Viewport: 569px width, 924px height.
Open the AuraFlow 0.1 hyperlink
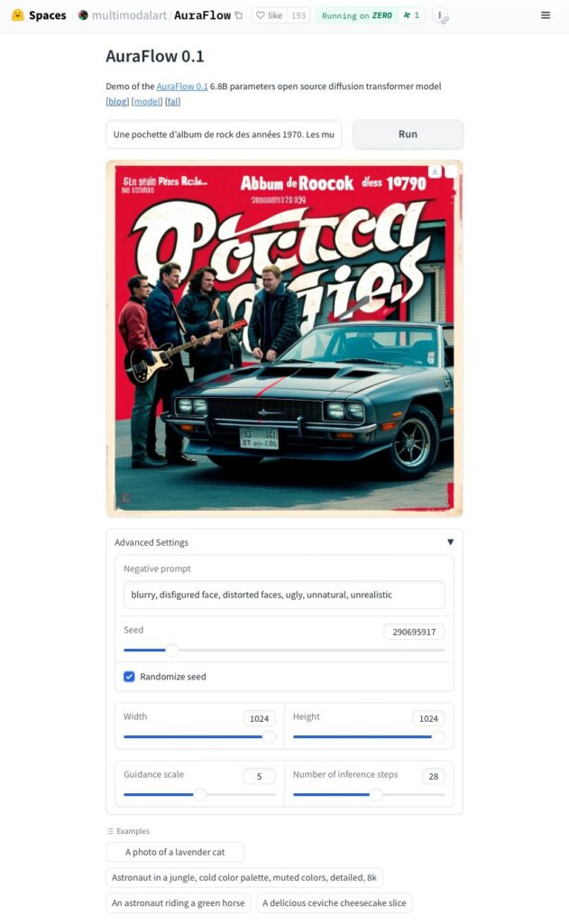click(182, 86)
